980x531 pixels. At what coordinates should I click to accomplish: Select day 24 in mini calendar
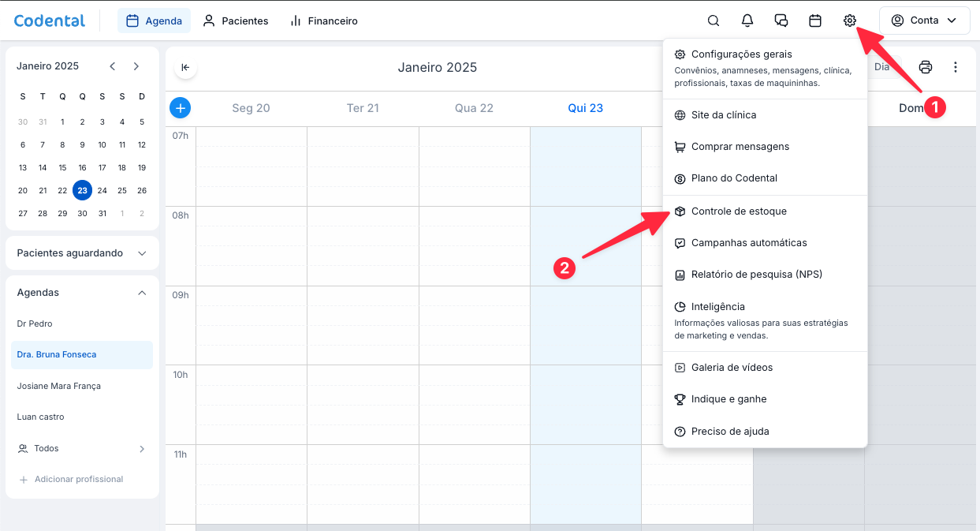click(x=102, y=190)
